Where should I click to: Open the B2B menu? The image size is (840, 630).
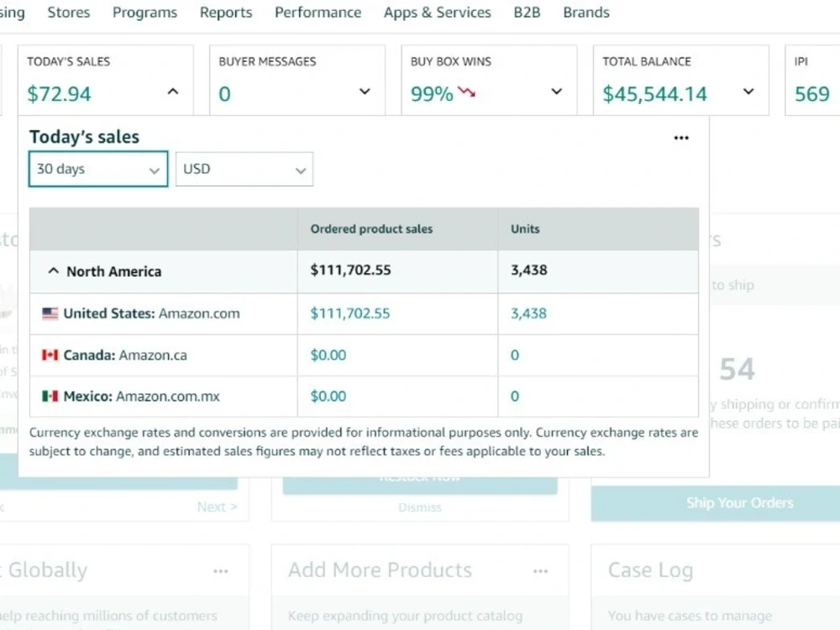[x=527, y=13]
